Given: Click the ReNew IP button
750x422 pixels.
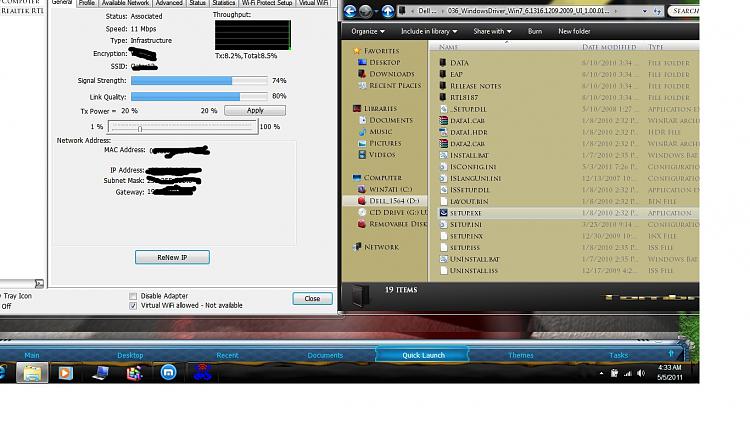Looking at the screenshot, I should click(x=172, y=257).
